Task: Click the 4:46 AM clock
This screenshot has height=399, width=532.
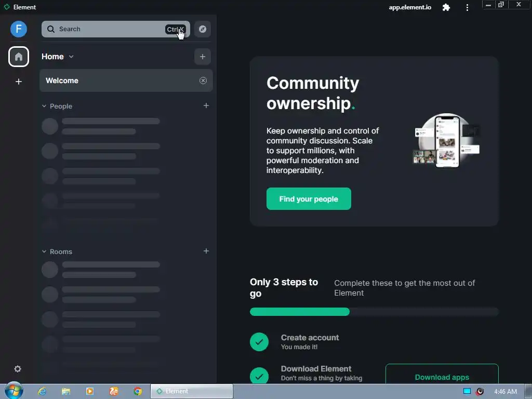Action: tap(506, 392)
